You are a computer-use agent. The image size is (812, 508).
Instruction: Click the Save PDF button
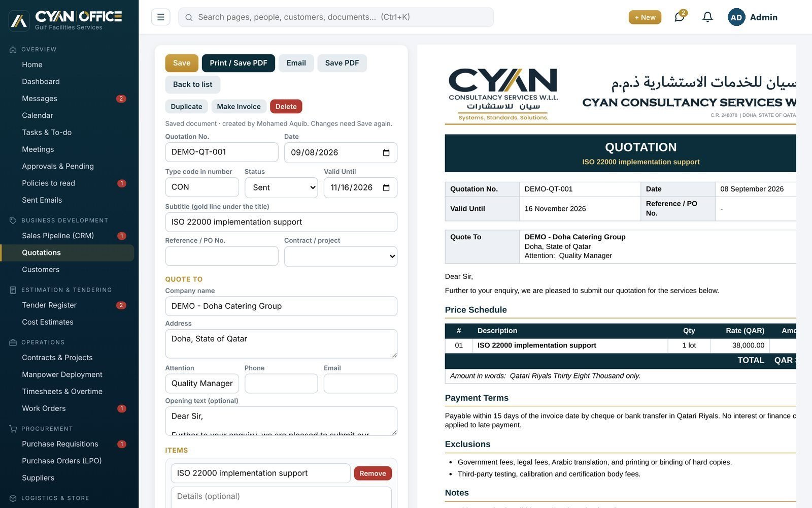click(x=342, y=63)
